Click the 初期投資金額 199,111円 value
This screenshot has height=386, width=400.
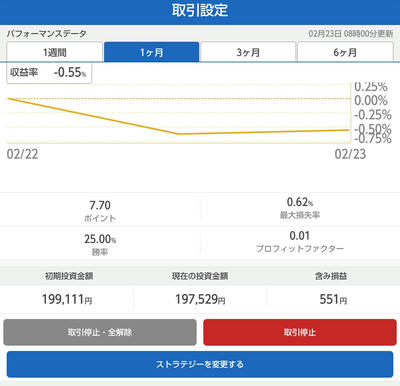pyautogui.click(x=67, y=299)
